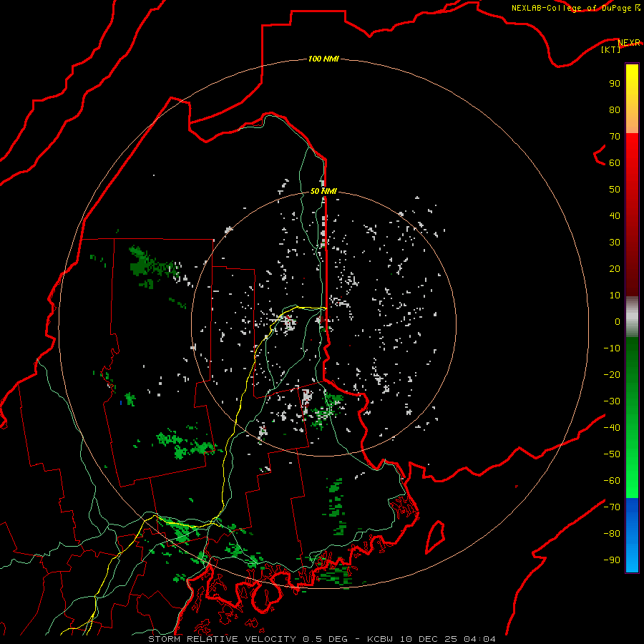The width and height of the screenshot is (644, 644).
Task: Pick the blue segment of the color bar
Action: tap(632, 535)
